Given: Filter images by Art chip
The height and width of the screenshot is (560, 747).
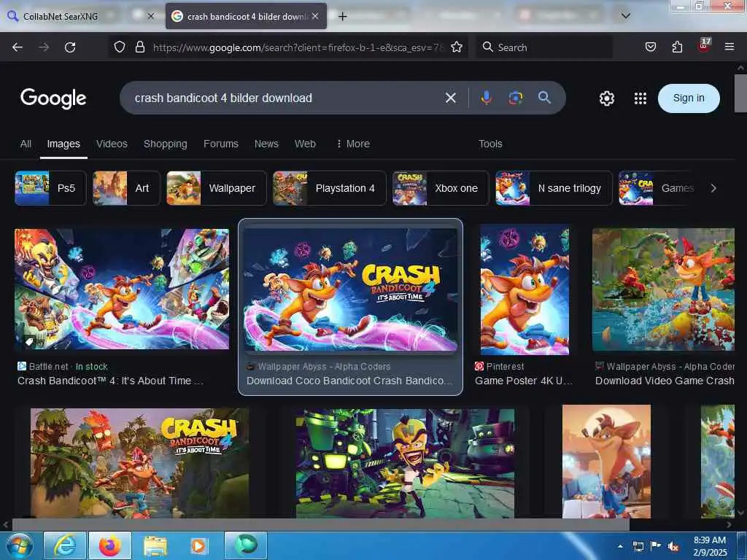Looking at the screenshot, I should (x=126, y=188).
